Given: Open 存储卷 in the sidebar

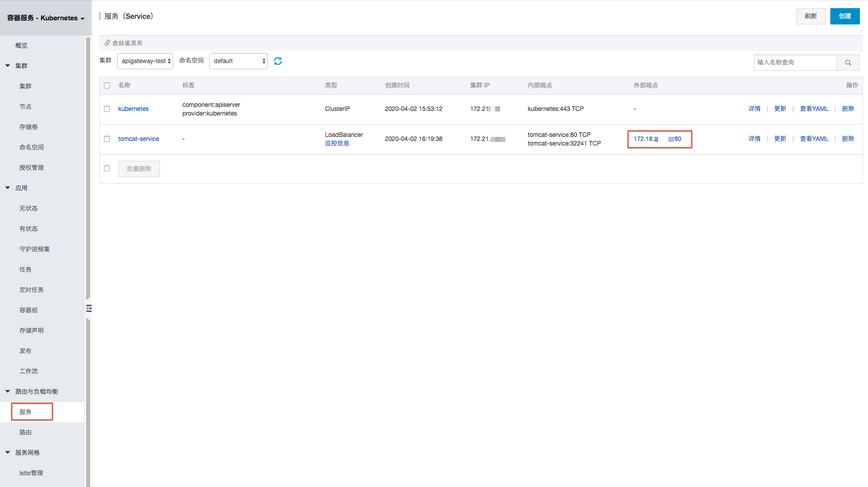Looking at the screenshot, I should pos(29,127).
